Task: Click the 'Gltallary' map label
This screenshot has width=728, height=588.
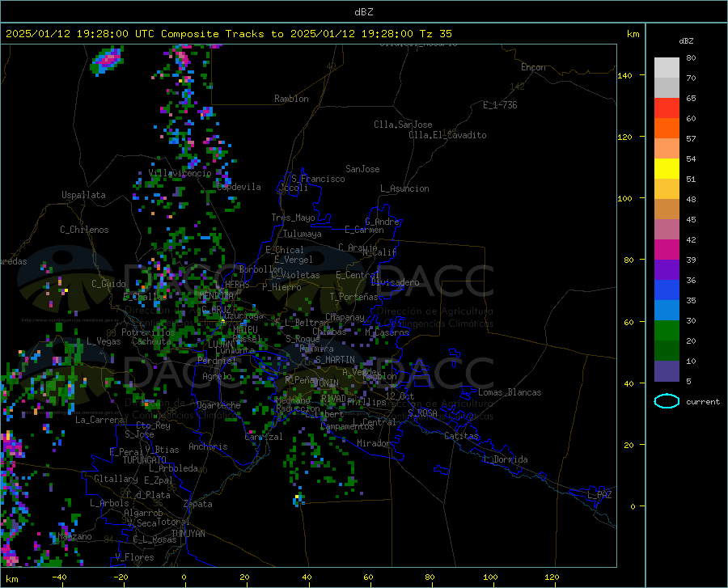Action: point(116,479)
